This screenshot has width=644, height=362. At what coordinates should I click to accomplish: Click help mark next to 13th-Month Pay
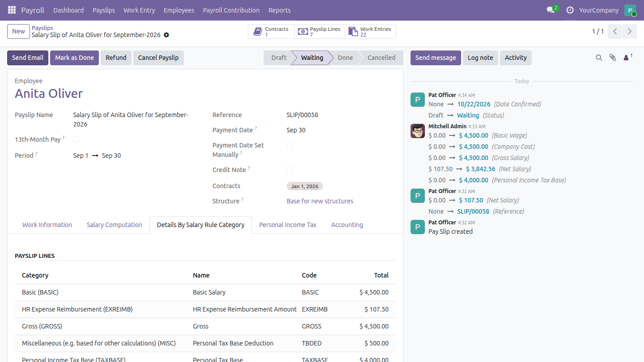point(64,138)
